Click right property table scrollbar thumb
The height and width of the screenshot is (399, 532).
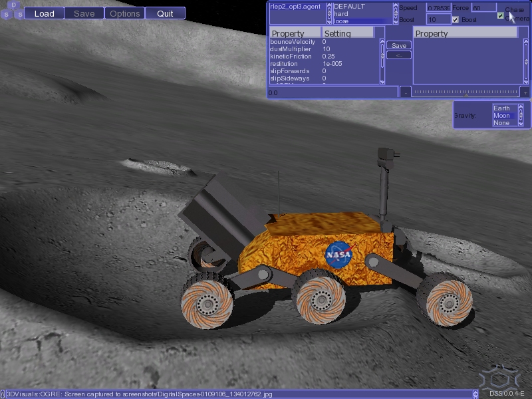tap(526, 62)
